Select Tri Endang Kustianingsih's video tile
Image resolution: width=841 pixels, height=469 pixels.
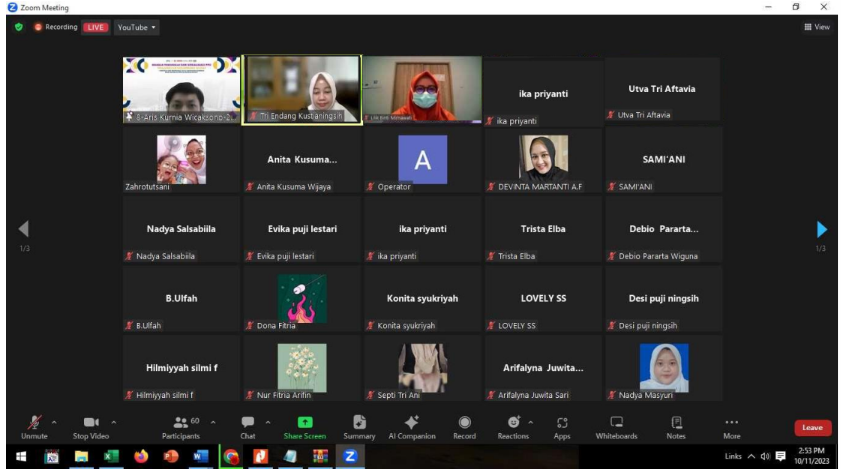point(303,89)
